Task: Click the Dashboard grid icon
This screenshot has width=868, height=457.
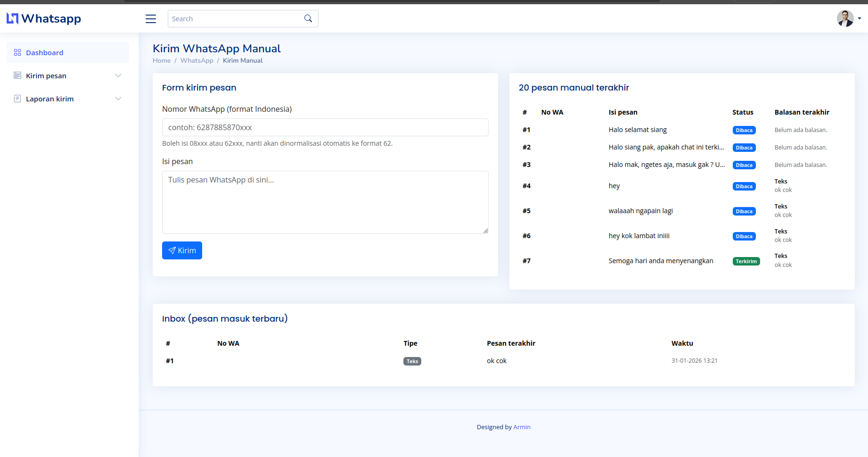Action: point(17,52)
